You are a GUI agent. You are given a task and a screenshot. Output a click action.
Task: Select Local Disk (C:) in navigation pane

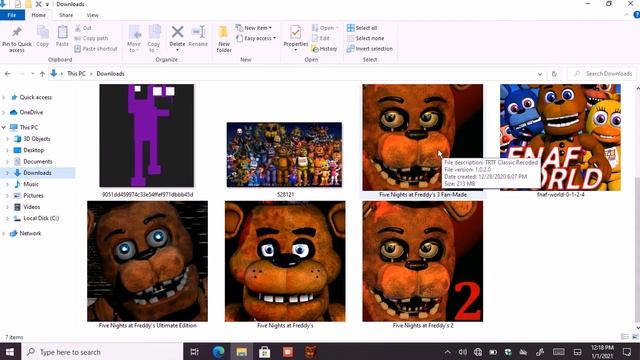tap(41, 218)
